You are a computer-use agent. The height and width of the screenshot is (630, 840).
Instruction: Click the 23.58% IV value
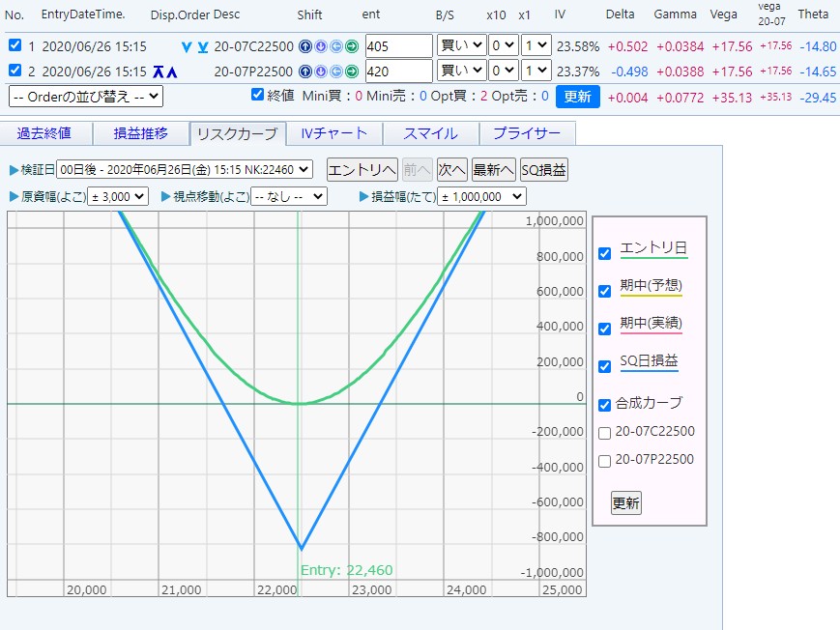[578, 46]
